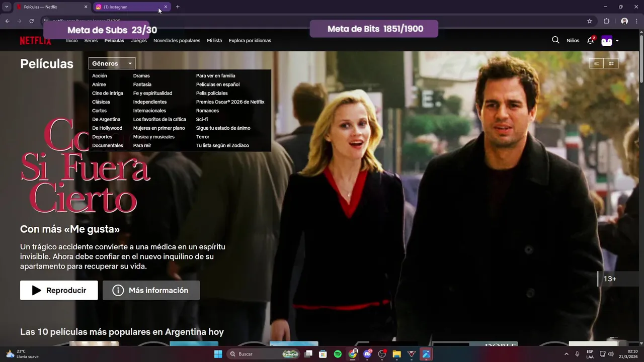Open Task View on the taskbar
The image size is (644, 362).
click(x=308, y=354)
